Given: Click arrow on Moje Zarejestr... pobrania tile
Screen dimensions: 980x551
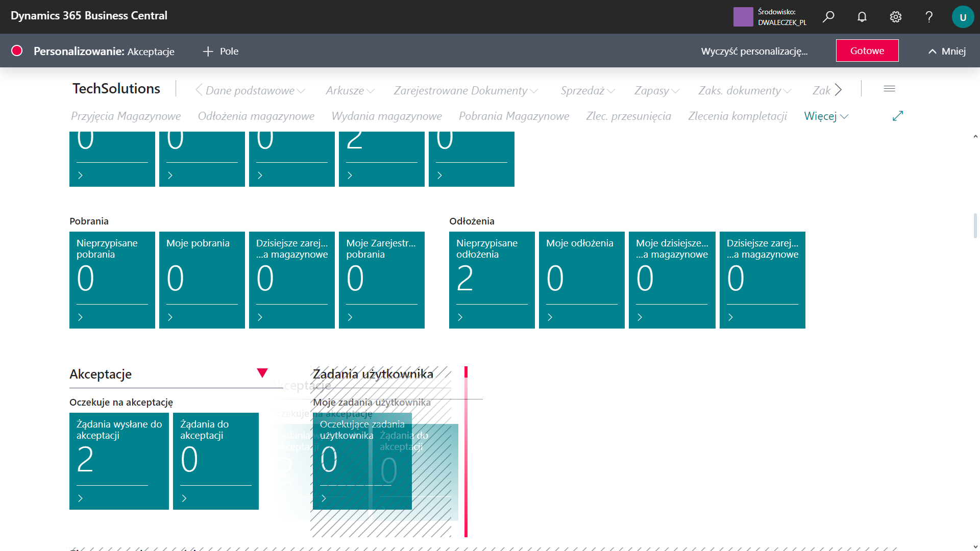Looking at the screenshot, I should [x=350, y=317].
